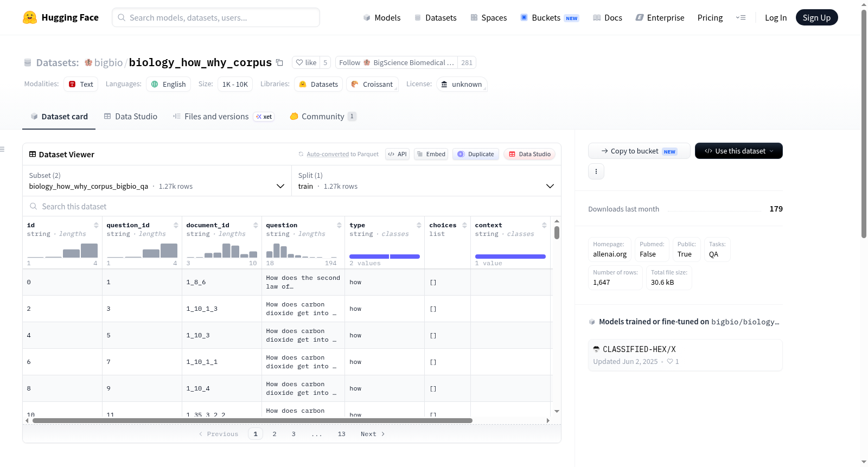Sort the question column with its sort arrows
Viewport: 868px width, 467px height.
pyautogui.click(x=339, y=225)
